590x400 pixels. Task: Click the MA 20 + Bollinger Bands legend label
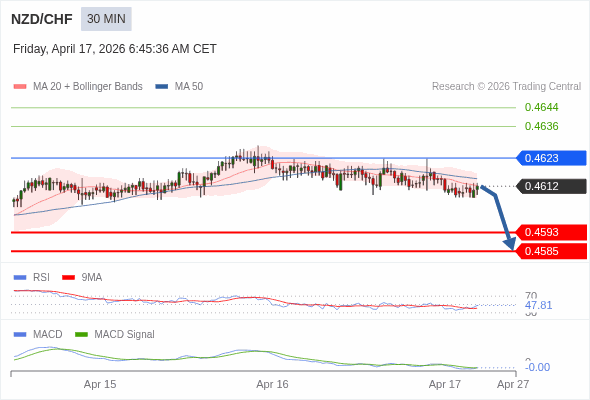click(x=88, y=87)
